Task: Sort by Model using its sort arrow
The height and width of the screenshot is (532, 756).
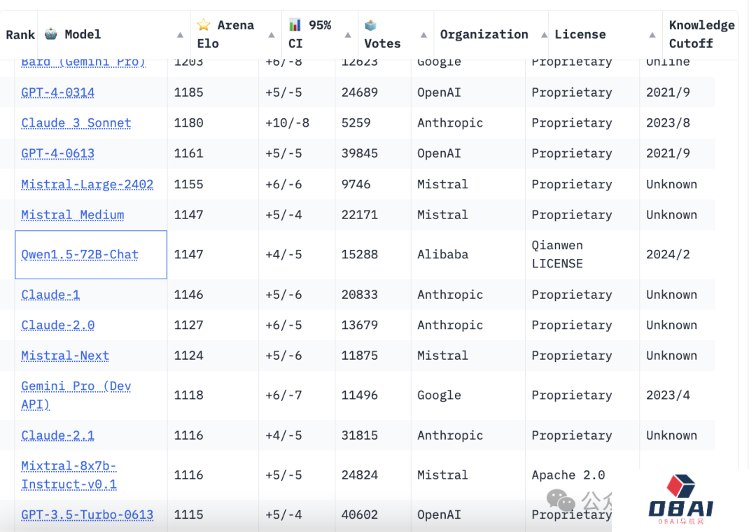Action: [x=181, y=35]
